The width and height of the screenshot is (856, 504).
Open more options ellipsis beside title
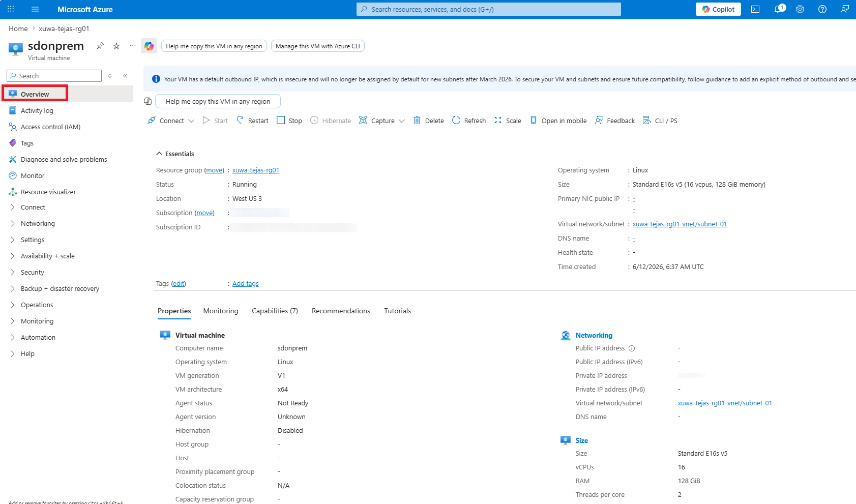(133, 46)
